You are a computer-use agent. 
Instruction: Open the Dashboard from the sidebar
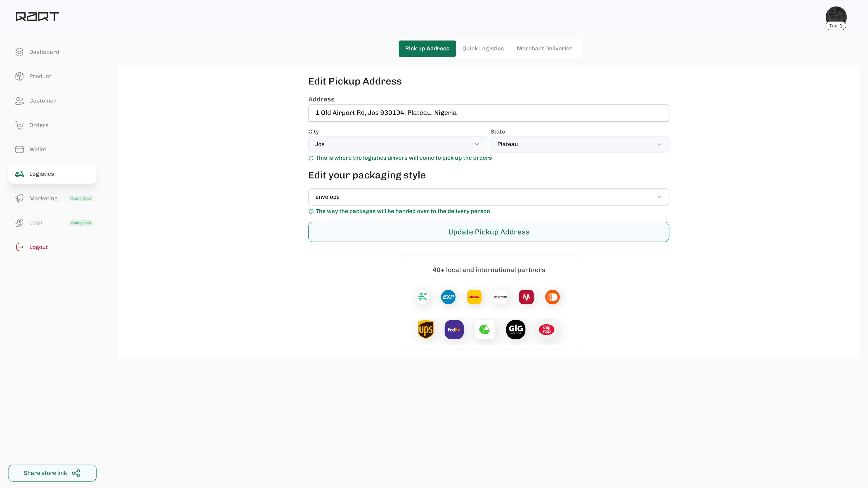click(44, 52)
